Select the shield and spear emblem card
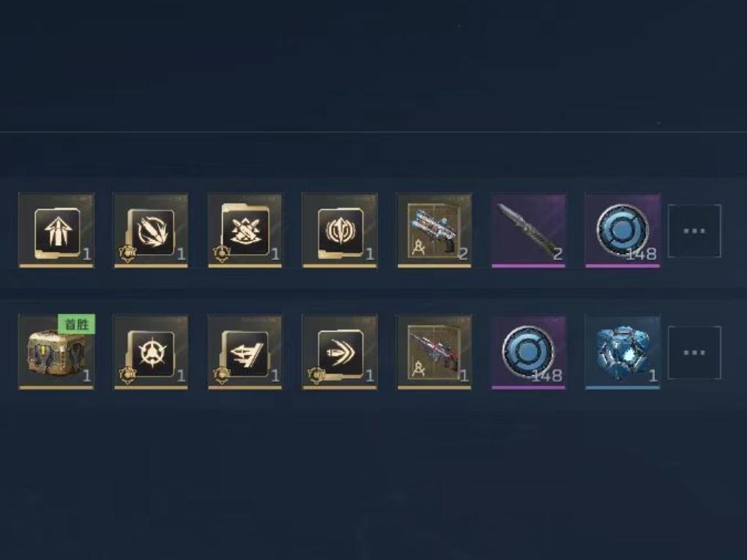Image resolution: width=747 pixels, height=560 pixels. coord(340,231)
